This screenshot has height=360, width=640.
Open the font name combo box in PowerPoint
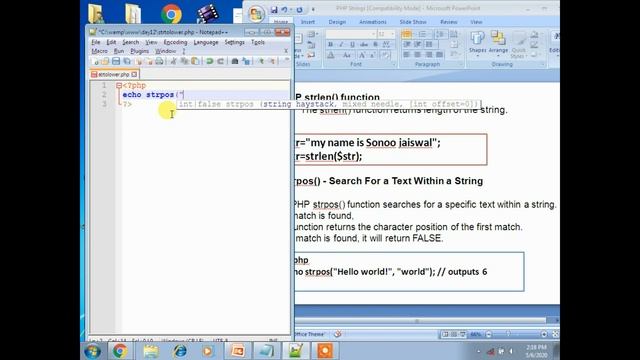[x=351, y=34]
